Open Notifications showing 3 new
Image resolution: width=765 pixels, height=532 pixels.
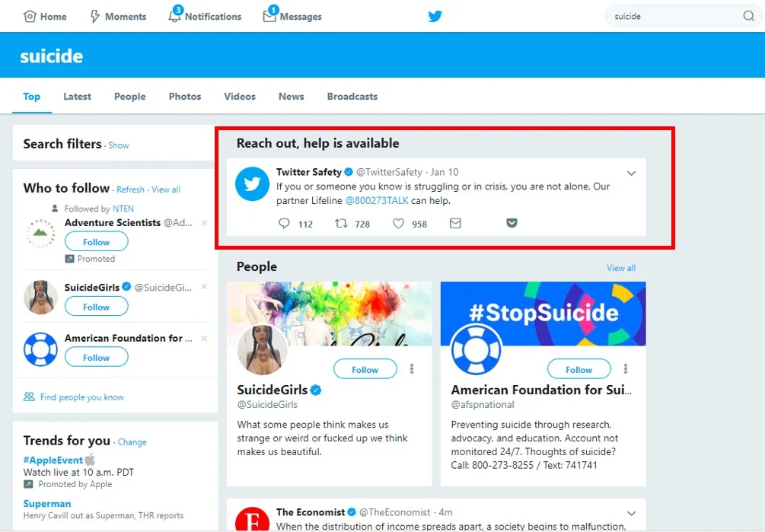point(205,15)
